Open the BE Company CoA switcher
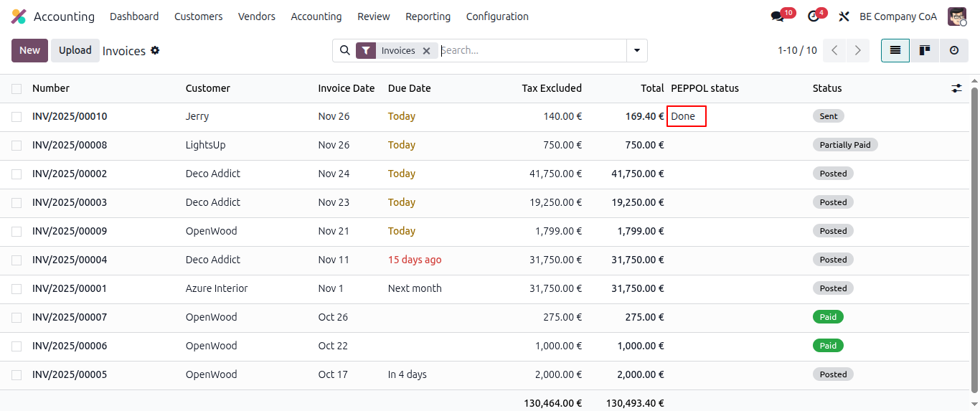Image resolution: width=980 pixels, height=411 pixels. pos(897,16)
